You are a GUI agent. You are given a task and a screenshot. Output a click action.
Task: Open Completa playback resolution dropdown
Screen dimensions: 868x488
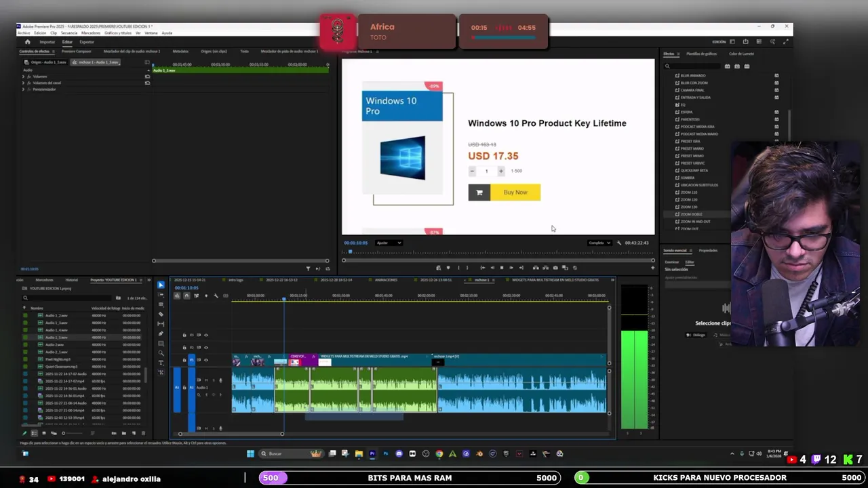[599, 243]
